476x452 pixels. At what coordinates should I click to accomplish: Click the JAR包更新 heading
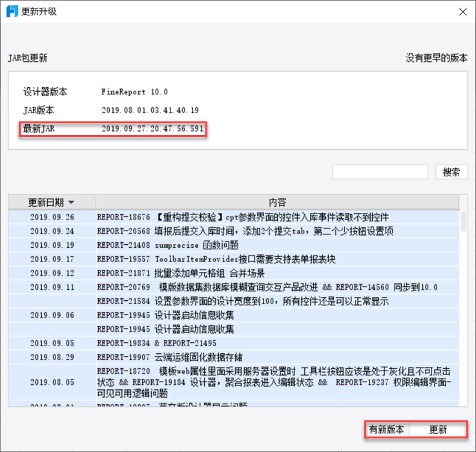[28, 57]
